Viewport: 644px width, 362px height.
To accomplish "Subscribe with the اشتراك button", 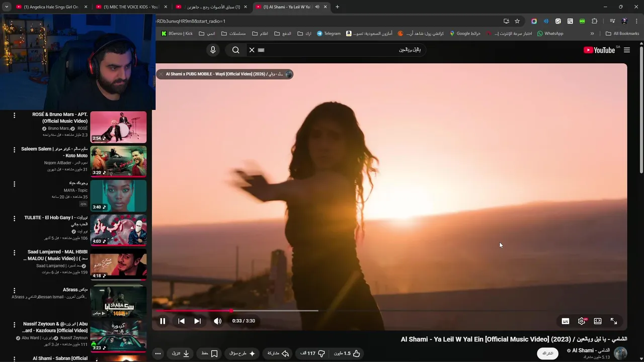I will [548, 353].
